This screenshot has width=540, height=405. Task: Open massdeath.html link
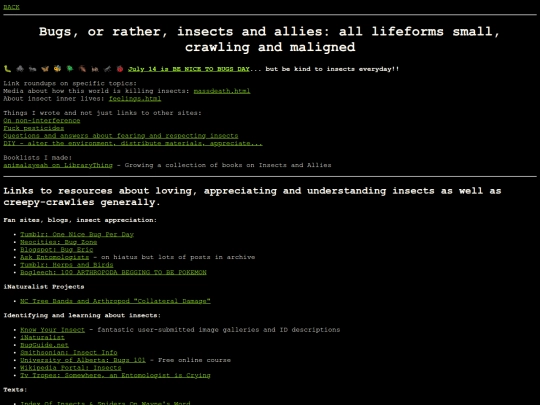222,91
